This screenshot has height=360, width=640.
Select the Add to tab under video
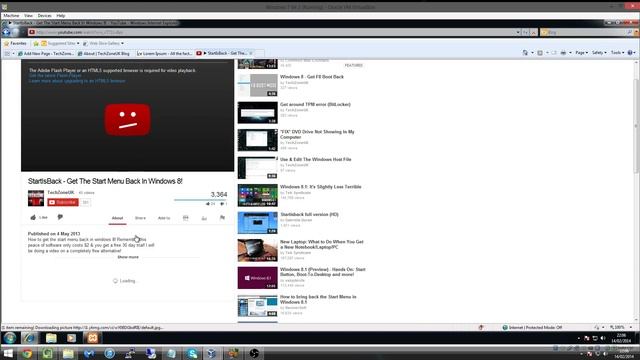164,218
